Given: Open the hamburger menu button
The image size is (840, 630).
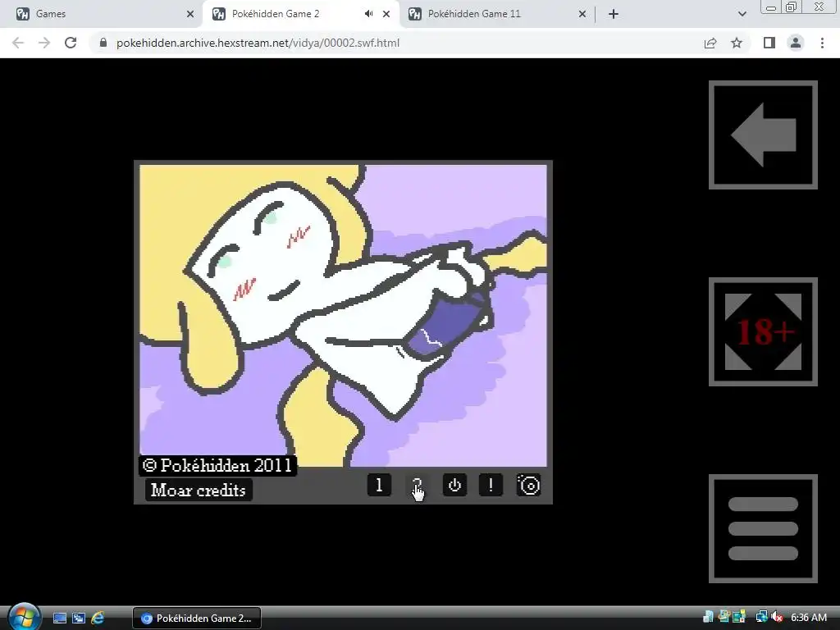Looking at the screenshot, I should point(763,528).
